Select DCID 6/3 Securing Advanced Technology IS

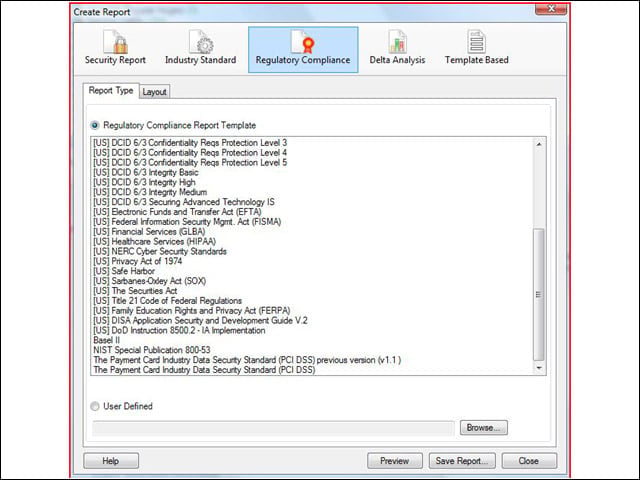pyautogui.click(x=184, y=202)
